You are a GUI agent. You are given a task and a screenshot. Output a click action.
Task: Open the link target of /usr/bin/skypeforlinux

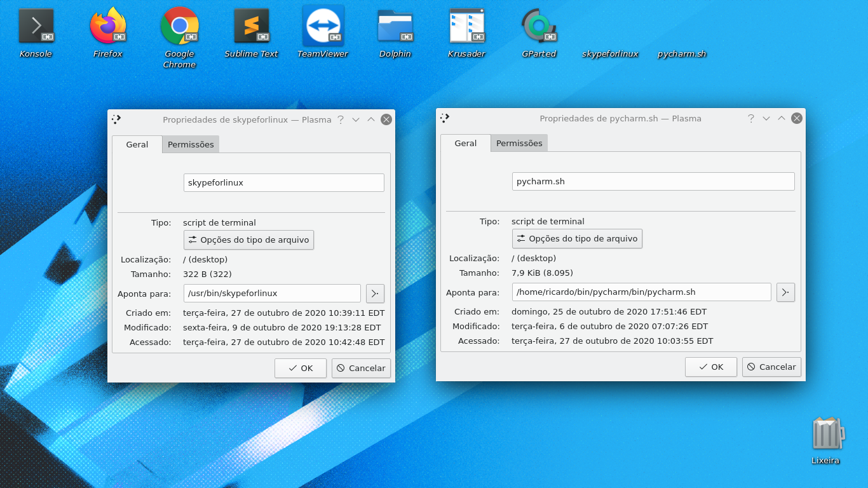376,294
